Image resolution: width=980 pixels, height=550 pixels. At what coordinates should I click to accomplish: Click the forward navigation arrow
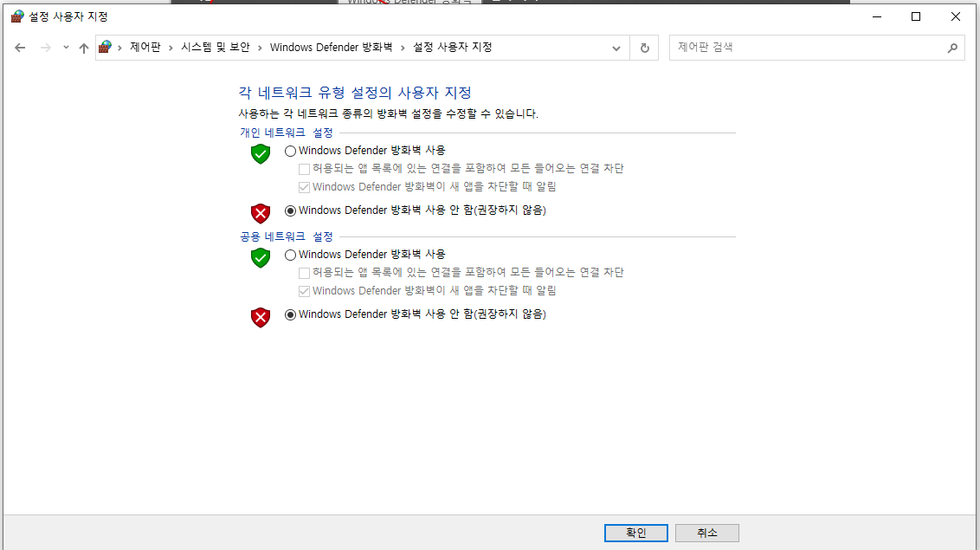(x=45, y=48)
